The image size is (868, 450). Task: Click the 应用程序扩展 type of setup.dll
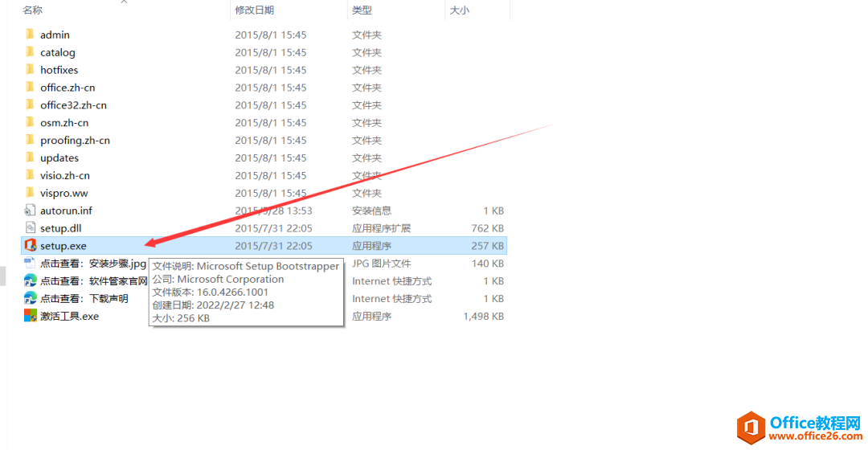[x=382, y=228]
